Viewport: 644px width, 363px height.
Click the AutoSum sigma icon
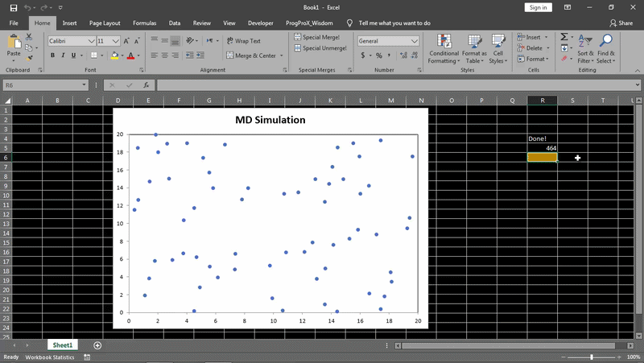[564, 37]
